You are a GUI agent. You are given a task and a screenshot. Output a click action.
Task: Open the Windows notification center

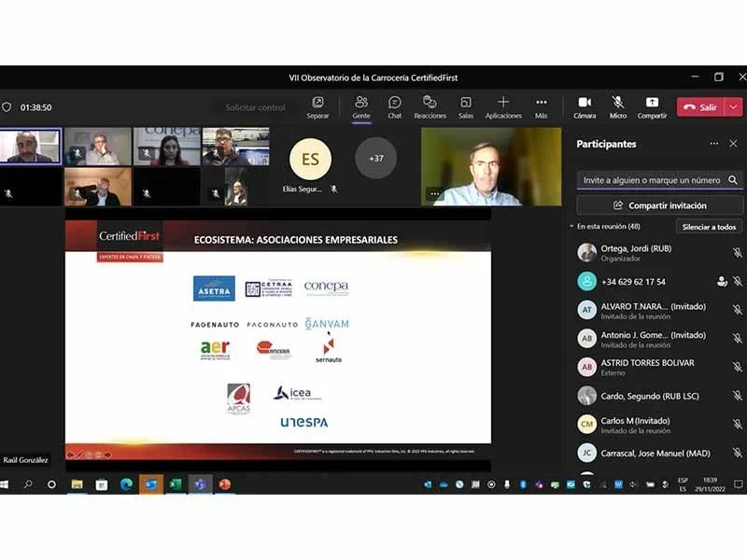738,484
